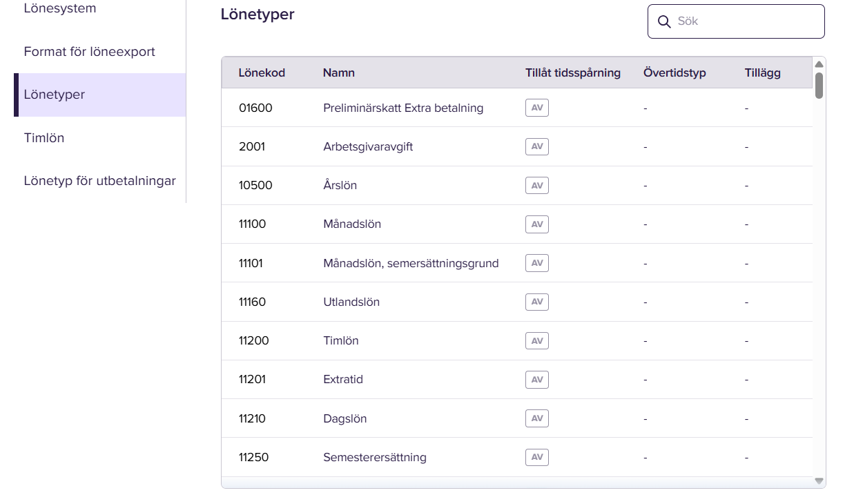
Task: Click the name Extratid
Action: pyautogui.click(x=343, y=379)
